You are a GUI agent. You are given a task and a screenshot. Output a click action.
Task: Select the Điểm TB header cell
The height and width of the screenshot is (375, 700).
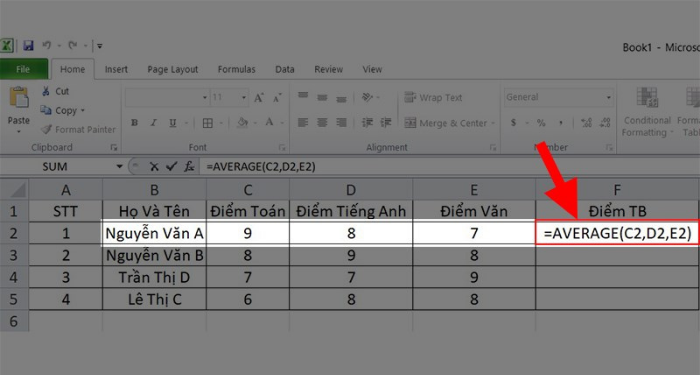coord(617,211)
